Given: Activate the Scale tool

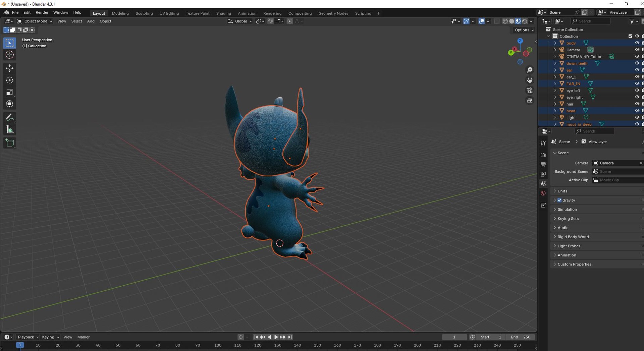Looking at the screenshot, I should 10,92.
